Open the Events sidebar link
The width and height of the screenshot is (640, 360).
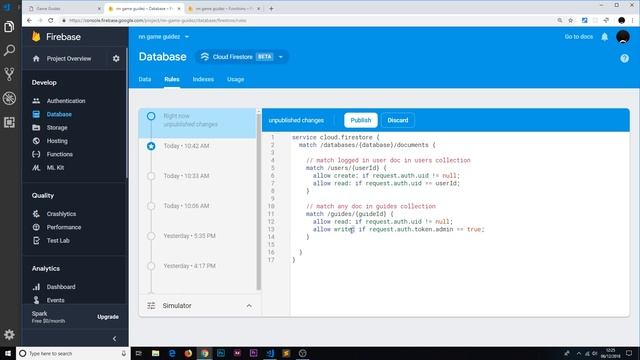tap(56, 300)
